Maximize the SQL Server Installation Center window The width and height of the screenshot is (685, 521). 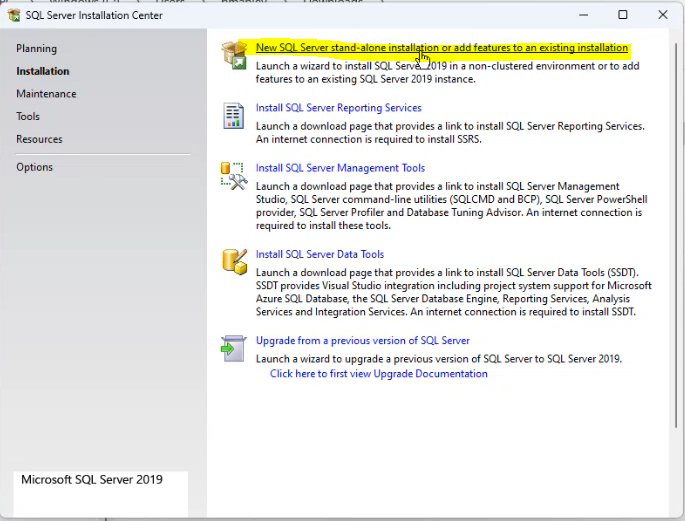click(623, 15)
